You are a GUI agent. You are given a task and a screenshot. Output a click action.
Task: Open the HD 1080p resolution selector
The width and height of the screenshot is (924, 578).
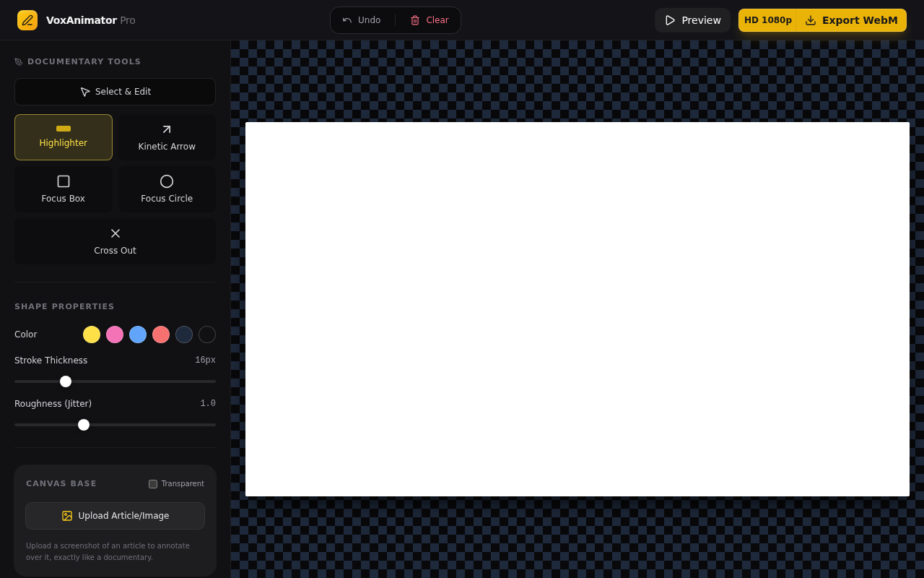[x=767, y=20]
